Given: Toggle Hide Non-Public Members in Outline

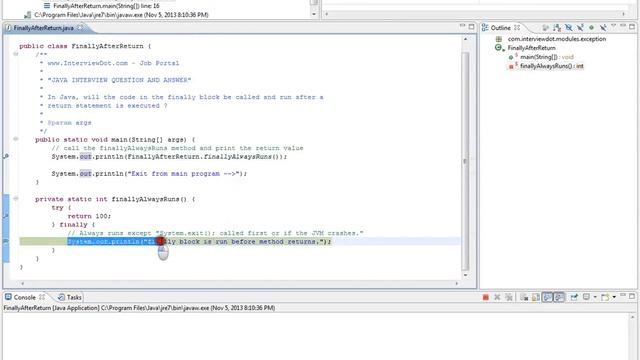Looking at the screenshot, I should click(x=591, y=28).
